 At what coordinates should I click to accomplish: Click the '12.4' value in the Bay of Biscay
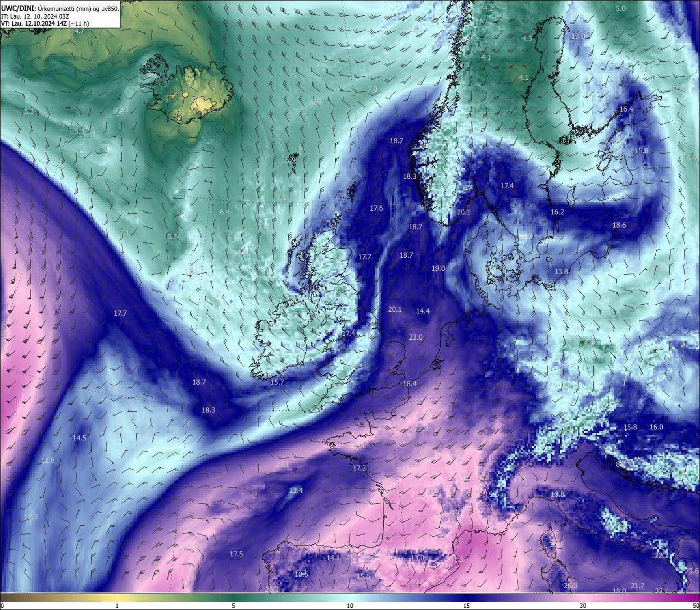click(296, 491)
